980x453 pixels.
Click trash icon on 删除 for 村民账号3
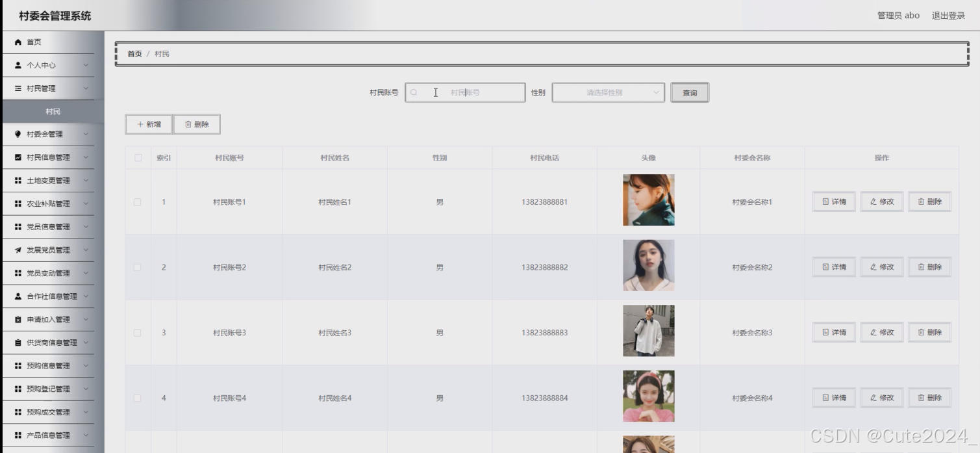[x=921, y=332]
